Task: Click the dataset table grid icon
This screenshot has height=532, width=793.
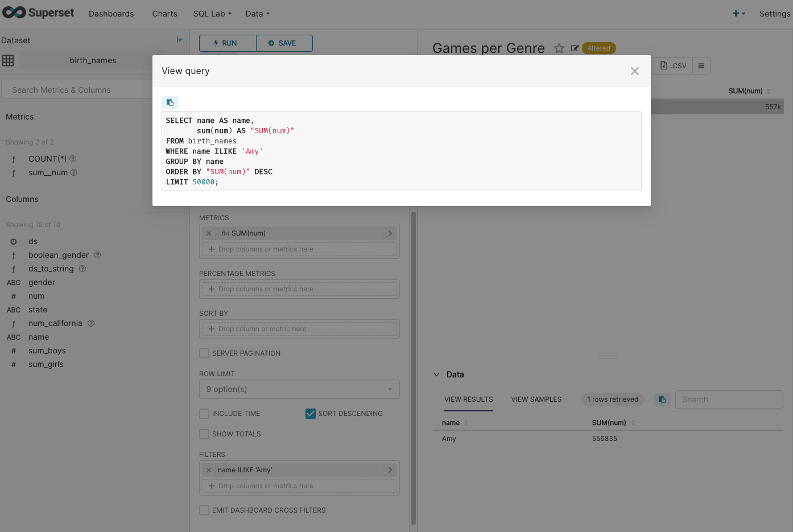Action: [x=8, y=60]
